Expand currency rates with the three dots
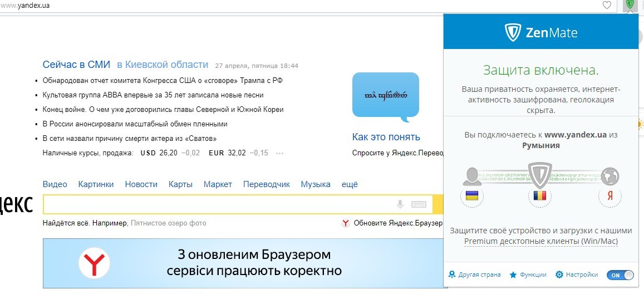 tap(279, 154)
